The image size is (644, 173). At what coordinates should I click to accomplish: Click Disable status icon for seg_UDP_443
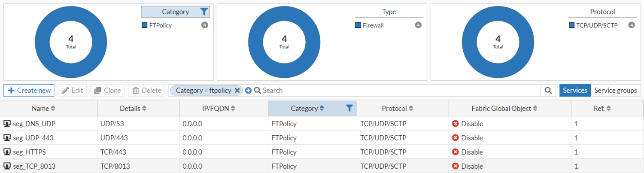click(x=456, y=138)
